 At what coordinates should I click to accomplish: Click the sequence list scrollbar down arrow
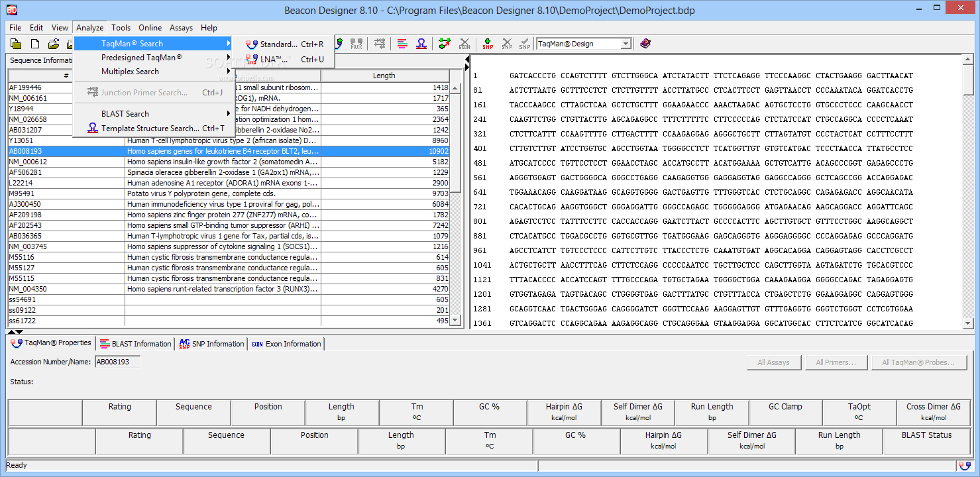[x=455, y=319]
